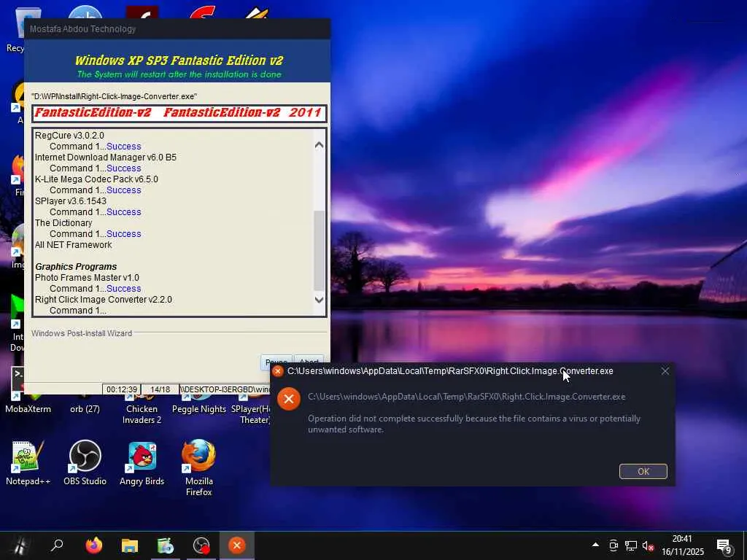This screenshot has height=560, width=747.
Task: Select K-Lite Mega Codec Pack entry
Action: (96, 179)
